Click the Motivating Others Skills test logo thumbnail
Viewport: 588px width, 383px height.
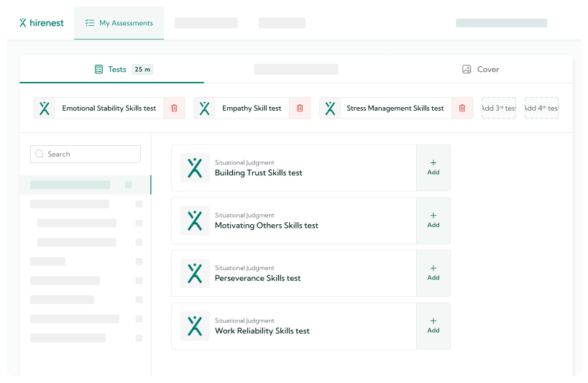[195, 221]
